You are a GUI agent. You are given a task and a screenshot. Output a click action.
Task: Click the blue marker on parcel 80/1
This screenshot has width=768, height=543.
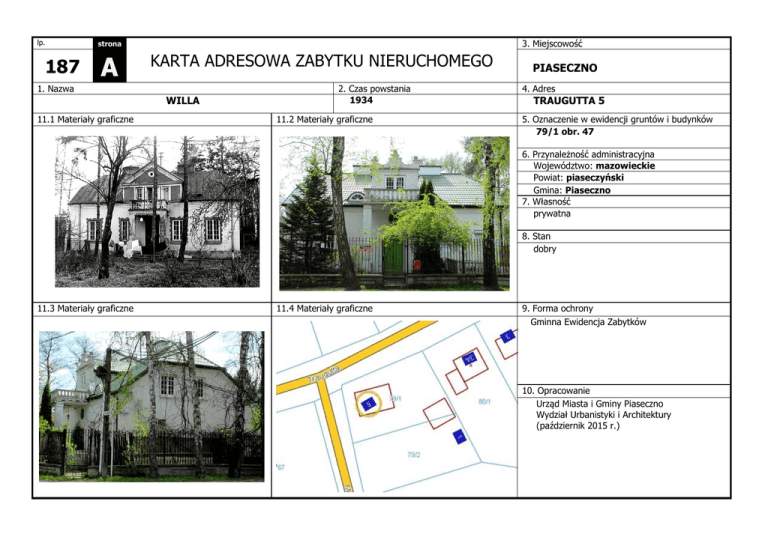tap(469, 359)
